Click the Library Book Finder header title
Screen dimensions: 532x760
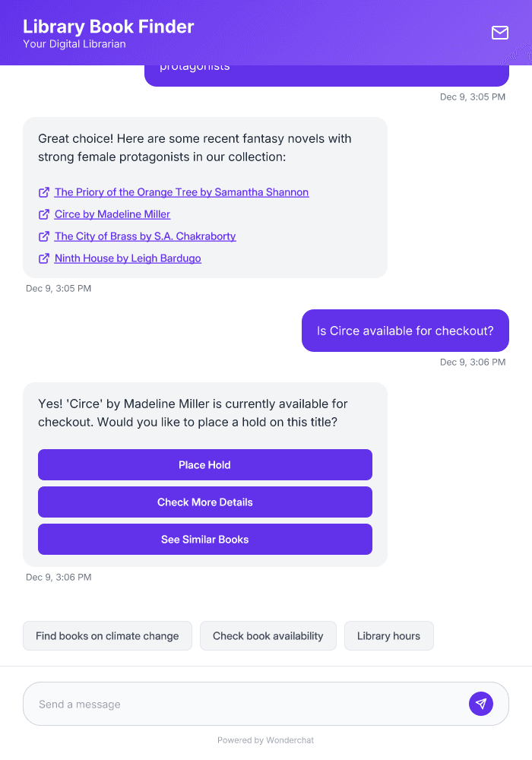tap(108, 26)
